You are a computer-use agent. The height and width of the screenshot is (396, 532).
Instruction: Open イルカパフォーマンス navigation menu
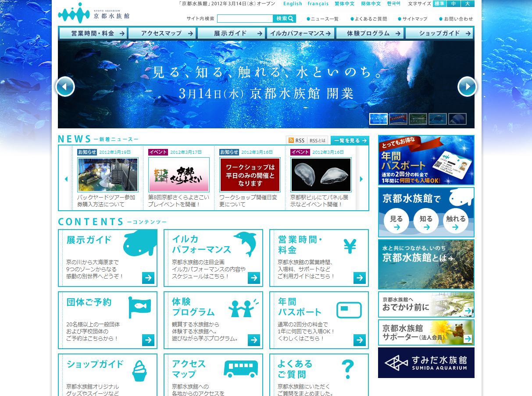click(x=300, y=33)
